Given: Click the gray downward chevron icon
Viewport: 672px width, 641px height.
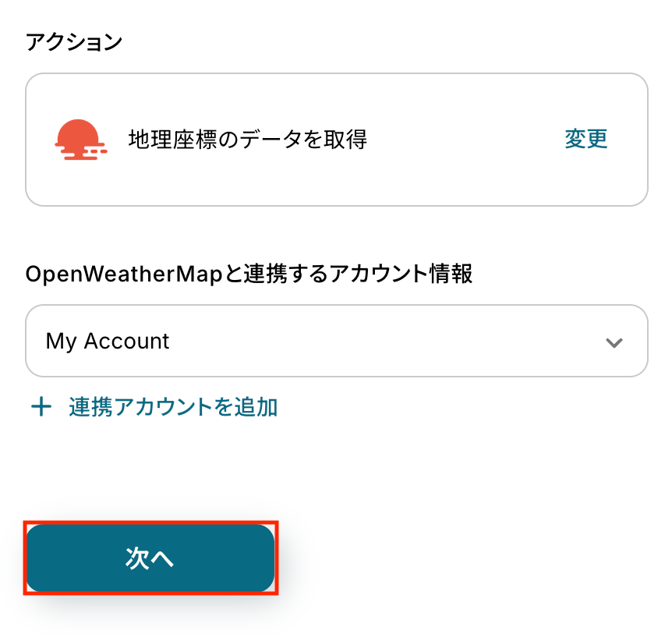Looking at the screenshot, I should coord(614,342).
